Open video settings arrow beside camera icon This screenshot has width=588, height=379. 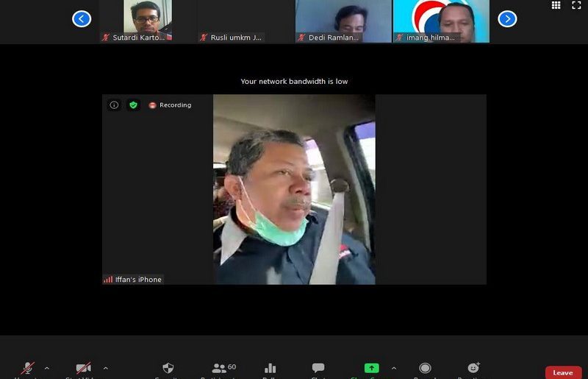coord(105,368)
